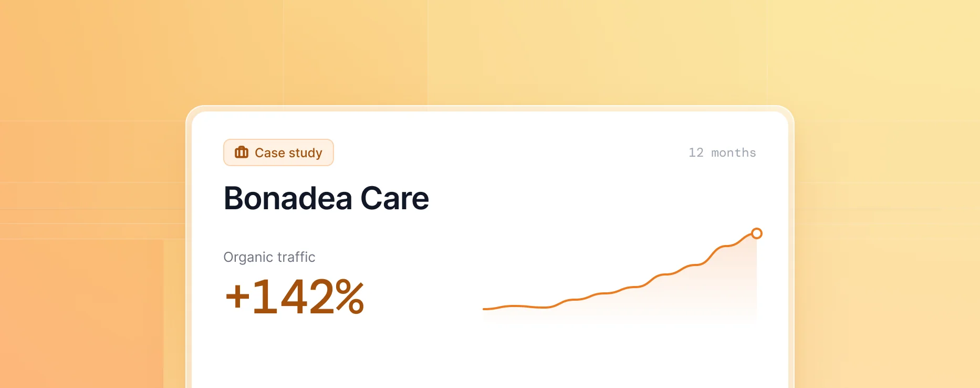Select the +142% growth figure
The height and width of the screenshot is (388, 980).
295,297
